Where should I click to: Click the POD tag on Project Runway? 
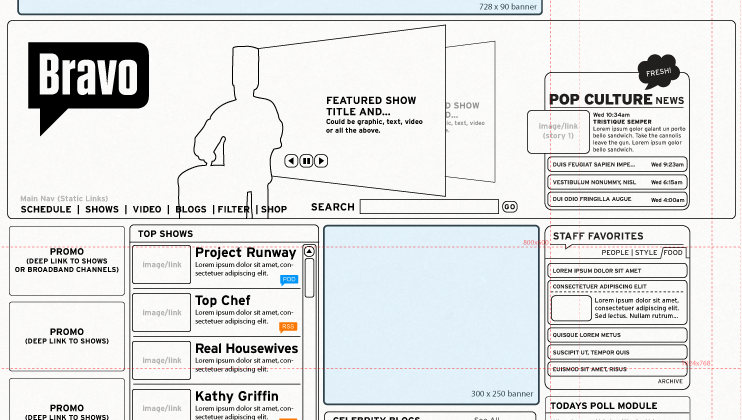[x=289, y=280]
